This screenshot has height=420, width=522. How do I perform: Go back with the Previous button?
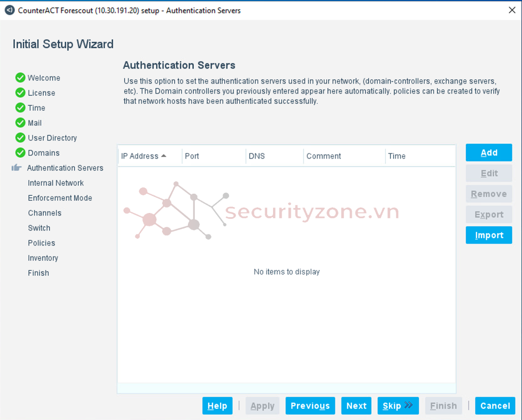click(x=311, y=406)
